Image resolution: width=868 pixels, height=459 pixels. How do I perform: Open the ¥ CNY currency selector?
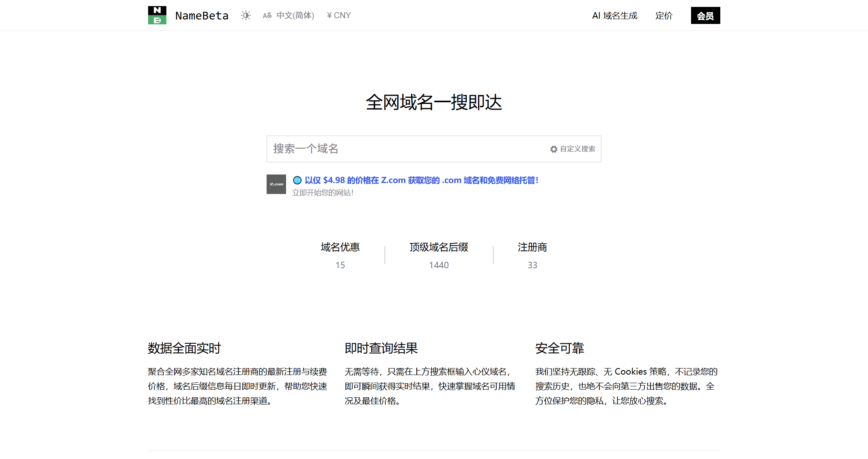click(x=339, y=15)
